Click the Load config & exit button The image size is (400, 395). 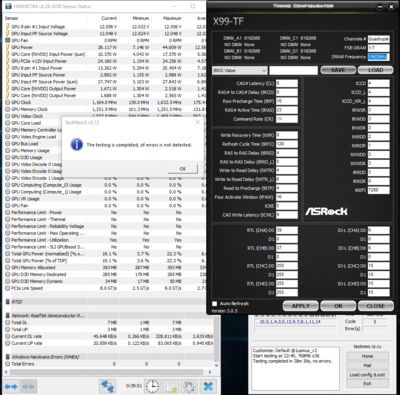point(367,375)
